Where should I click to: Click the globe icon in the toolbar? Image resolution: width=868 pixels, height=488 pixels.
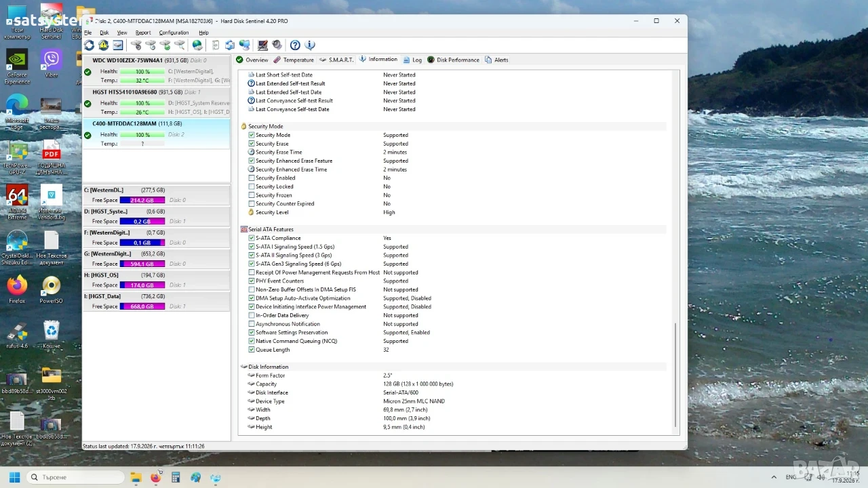tap(197, 45)
